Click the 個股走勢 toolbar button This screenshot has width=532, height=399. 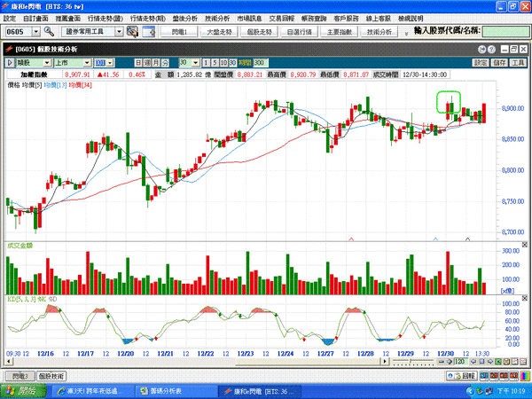tap(260, 32)
